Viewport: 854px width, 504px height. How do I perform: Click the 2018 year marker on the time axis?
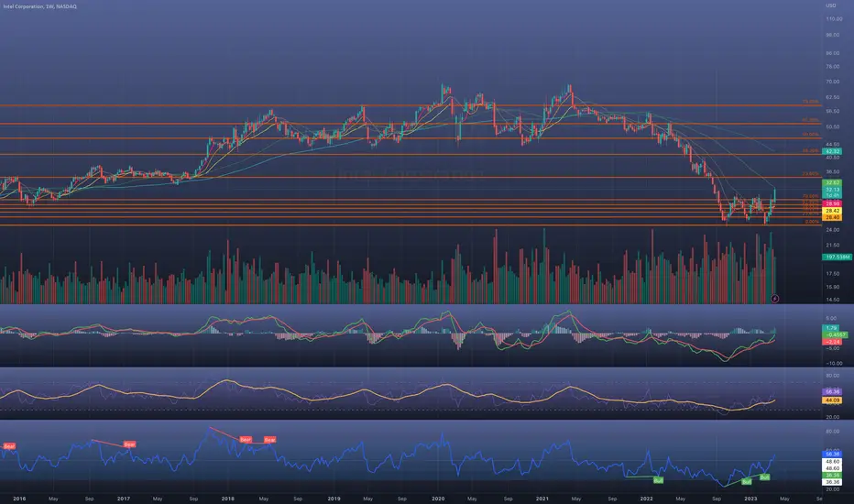click(227, 499)
